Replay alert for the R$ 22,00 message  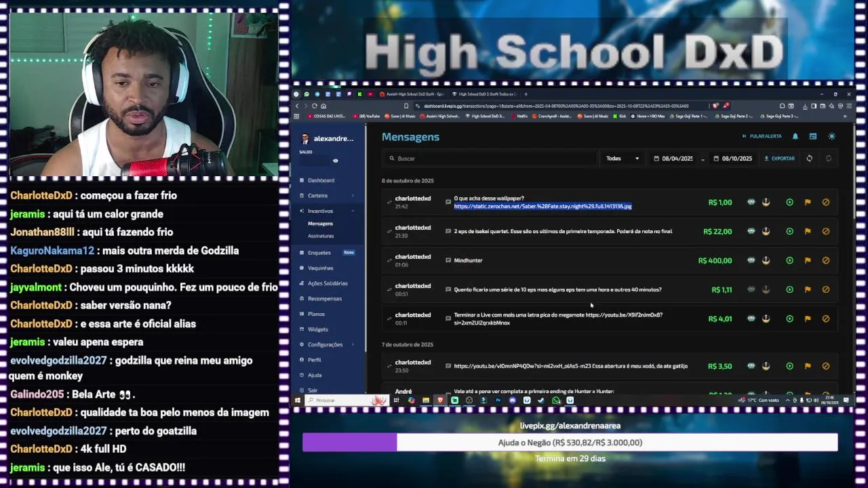click(x=789, y=231)
